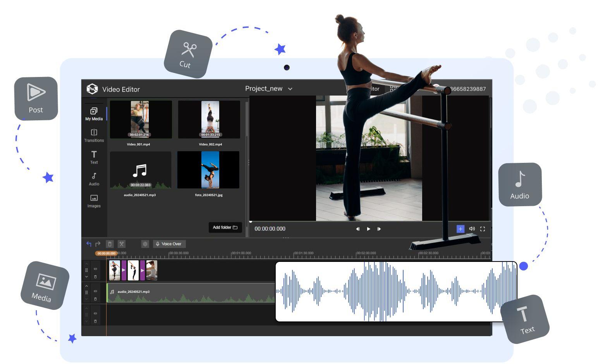Screen dimensions: 598x364
Task: Open the timeline settings gear
Action: 145,244
